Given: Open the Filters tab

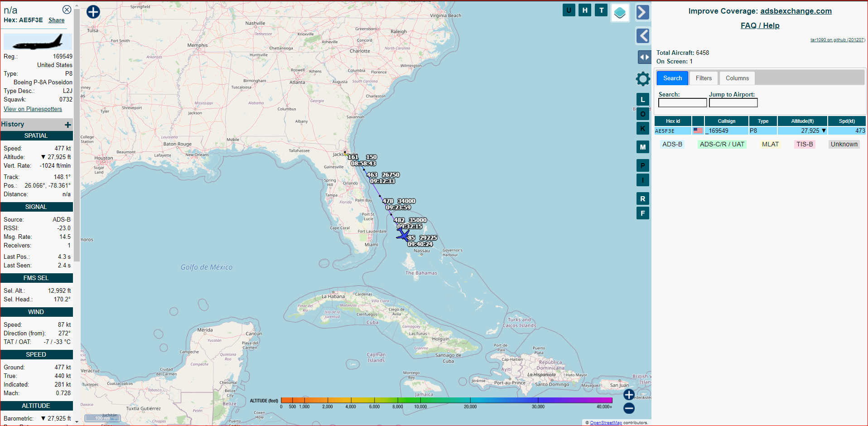Looking at the screenshot, I should coord(704,78).
